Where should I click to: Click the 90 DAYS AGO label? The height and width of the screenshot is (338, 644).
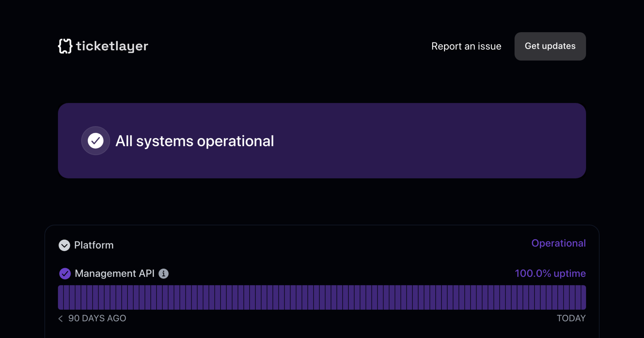(x=97, y=318)
